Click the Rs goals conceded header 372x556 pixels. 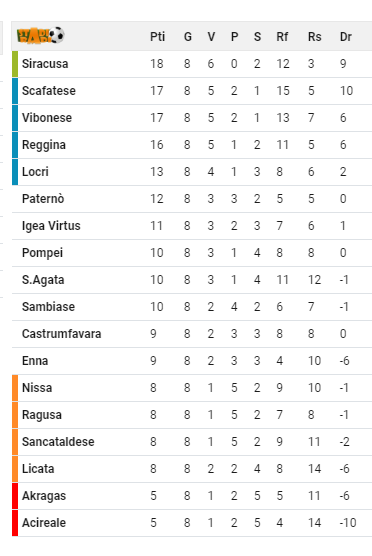tap(315, 37)
